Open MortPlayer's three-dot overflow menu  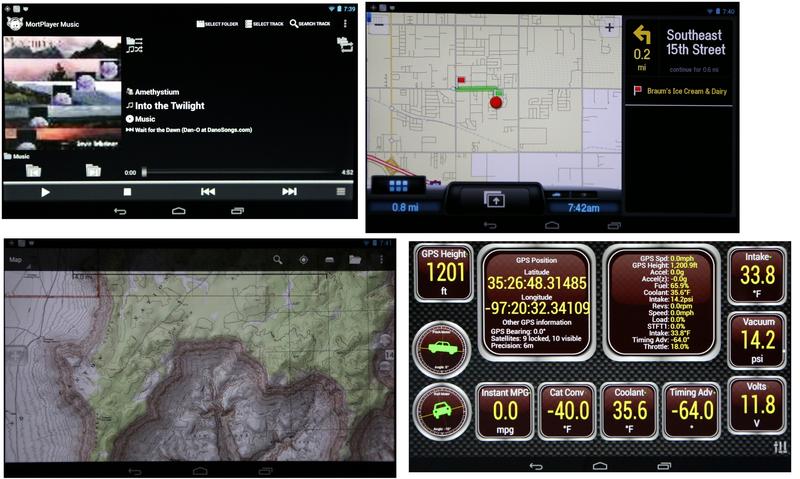pos(345,23)
